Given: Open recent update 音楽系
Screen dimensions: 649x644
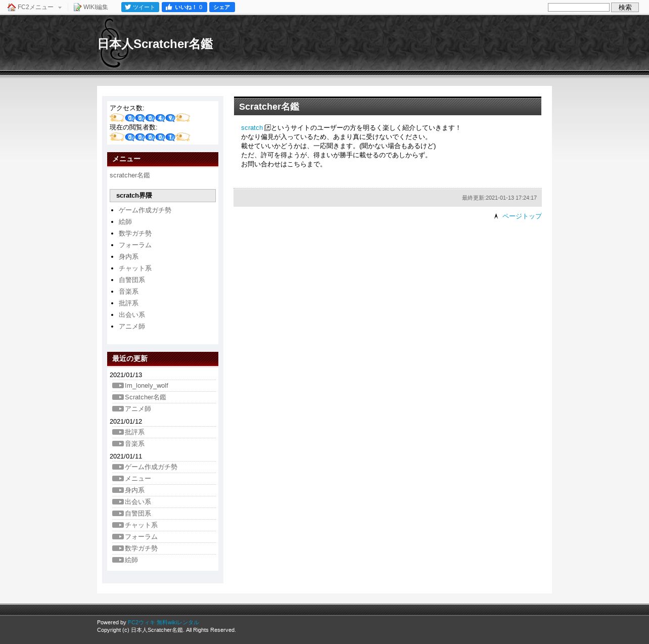Looking at the screenshot, I should click(x=134, y=444).
